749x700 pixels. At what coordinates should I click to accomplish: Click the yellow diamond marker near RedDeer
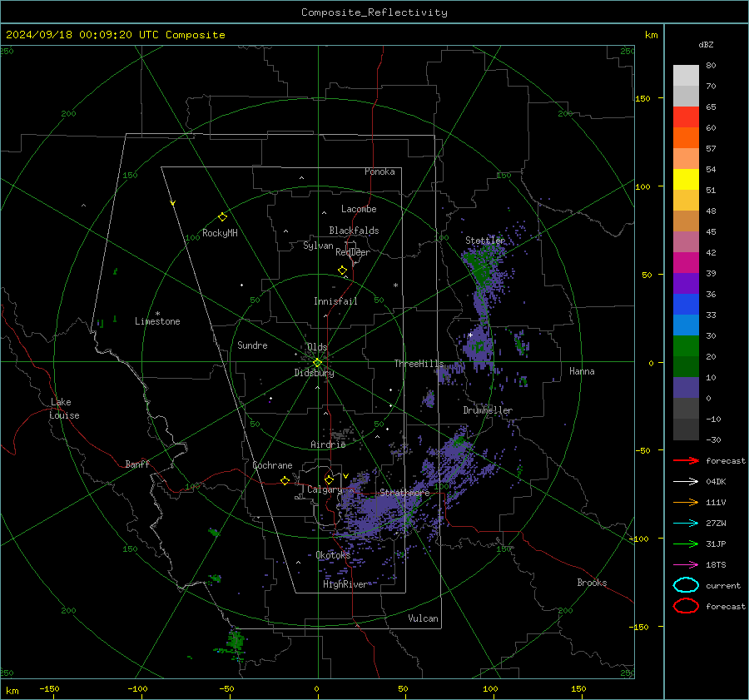(x=342, y=271)
